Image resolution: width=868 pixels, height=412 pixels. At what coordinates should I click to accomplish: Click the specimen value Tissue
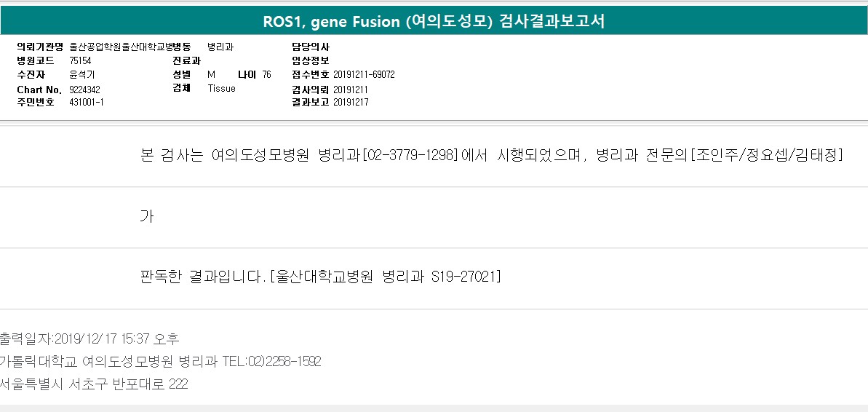(x=221, y=89)
